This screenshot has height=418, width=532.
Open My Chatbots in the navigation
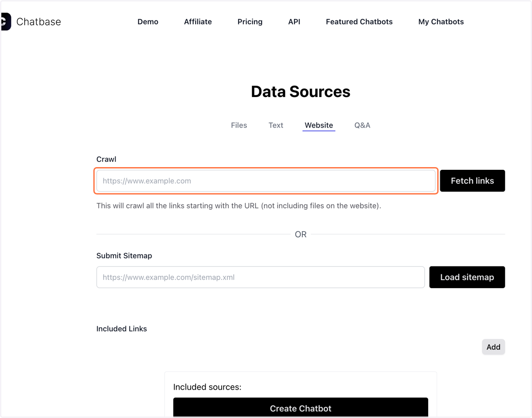pos(441,22)
